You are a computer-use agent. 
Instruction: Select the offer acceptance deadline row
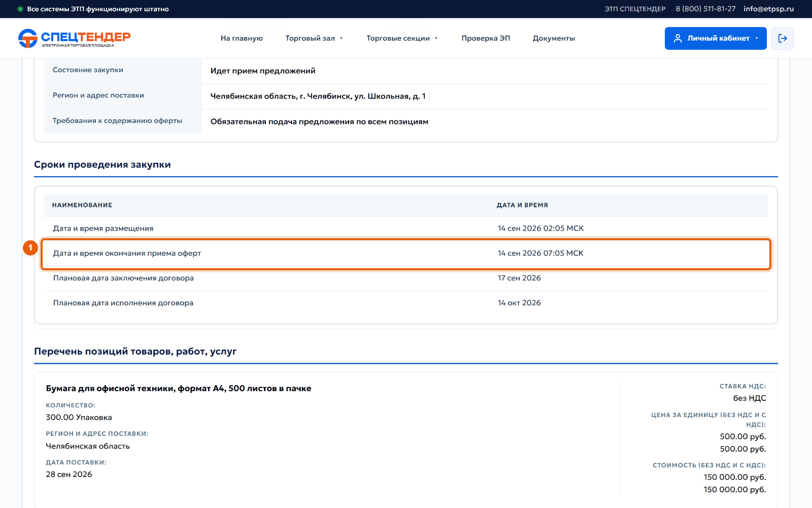click(x=406, y=253)
